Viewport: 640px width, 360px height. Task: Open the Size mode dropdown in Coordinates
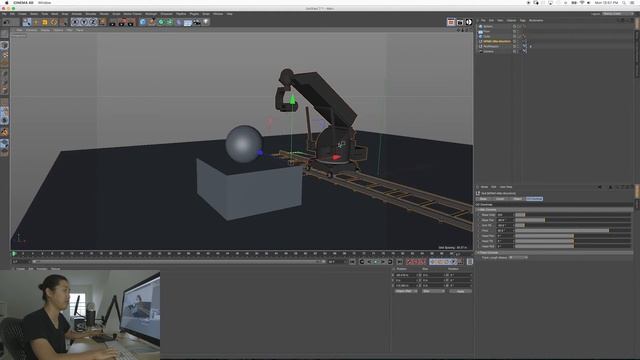[433, 291]
